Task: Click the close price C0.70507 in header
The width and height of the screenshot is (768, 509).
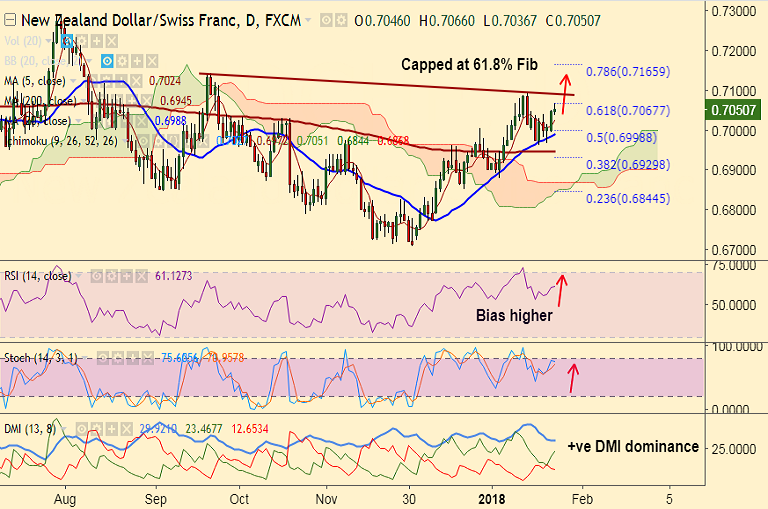Action: [x=573, y=21]
